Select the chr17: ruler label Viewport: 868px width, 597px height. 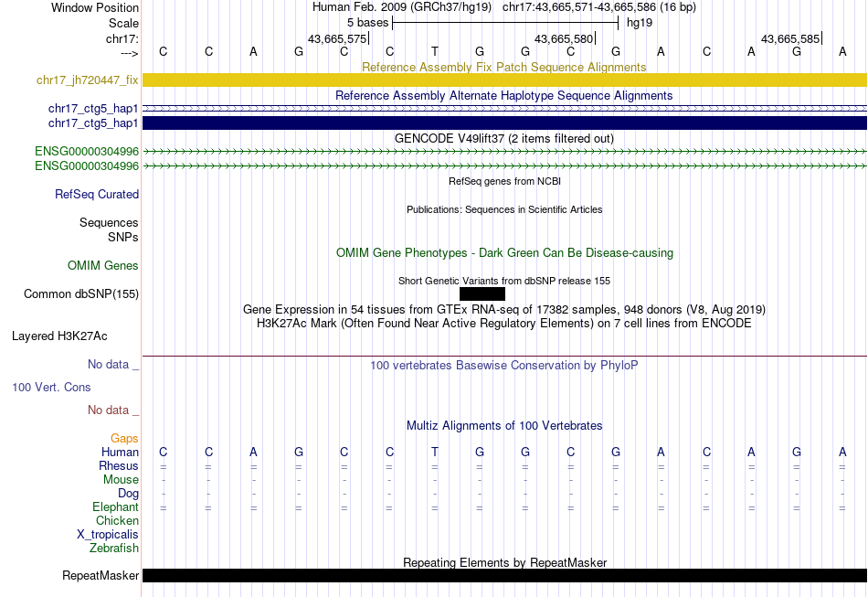122,38
